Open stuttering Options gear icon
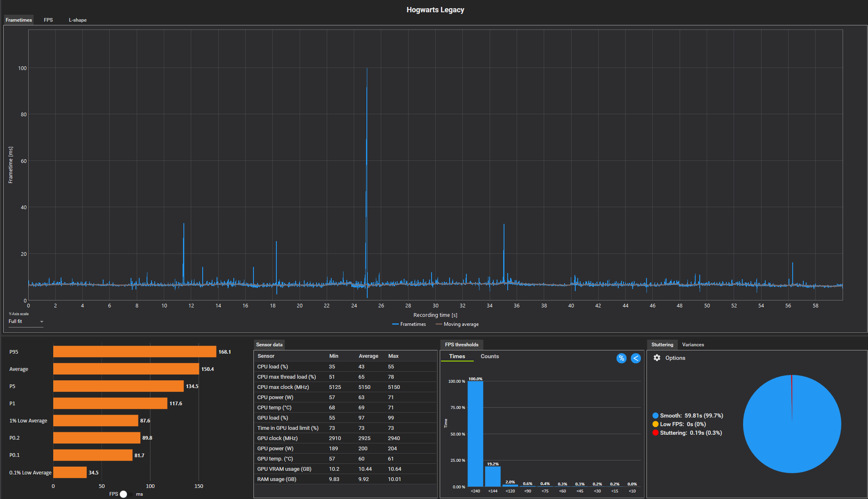Image resolution: width=868 pixels, height=499 pixels. click(657, 358)
